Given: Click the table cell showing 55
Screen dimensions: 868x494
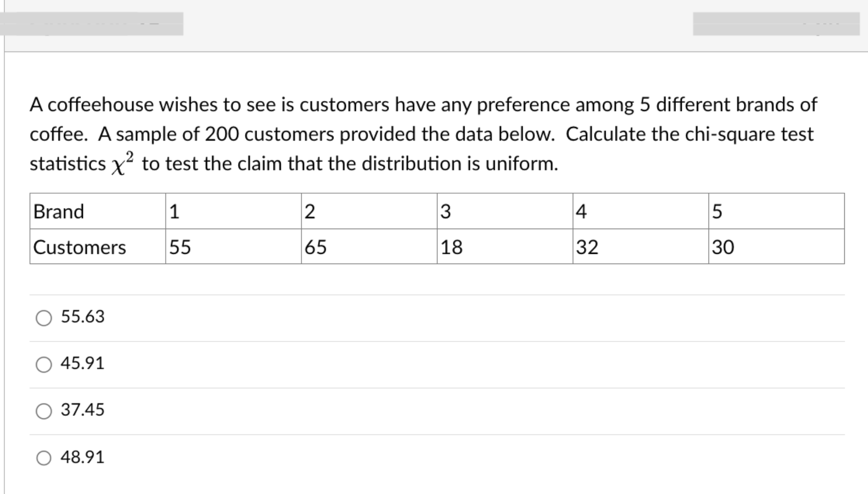Looking at the screenshot, I should (234, 247).
